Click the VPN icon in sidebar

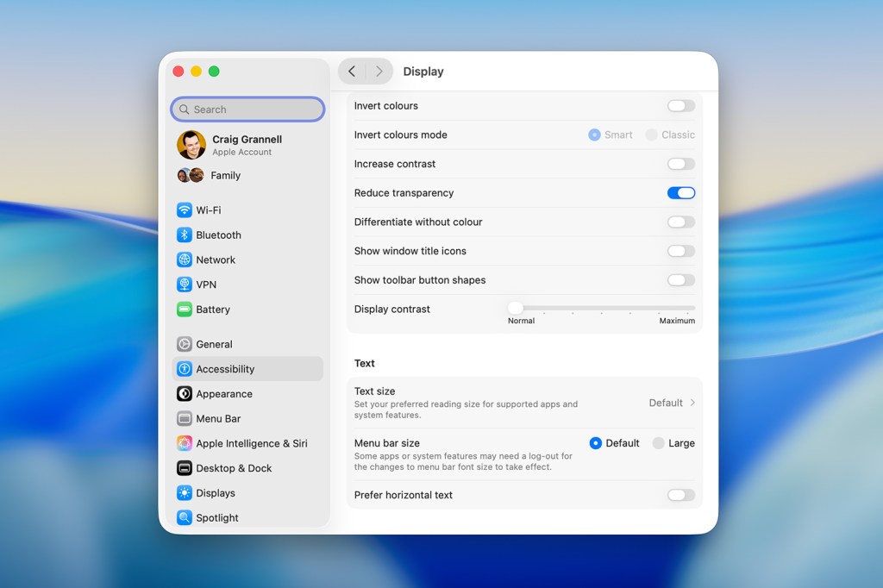[184, 285]
